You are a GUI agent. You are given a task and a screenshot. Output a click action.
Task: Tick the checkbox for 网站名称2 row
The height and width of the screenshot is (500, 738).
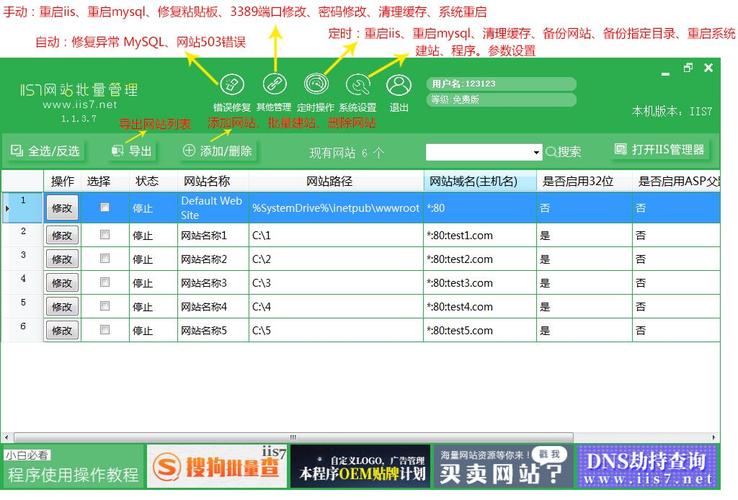coord(104,258)
